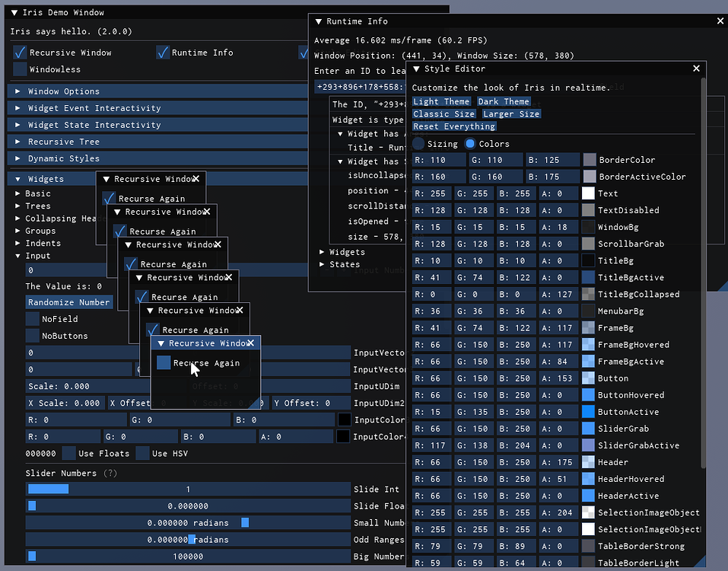Expand the Trees tree node
This screenshot has height=571, width=728.
click(x=40, y=205)
